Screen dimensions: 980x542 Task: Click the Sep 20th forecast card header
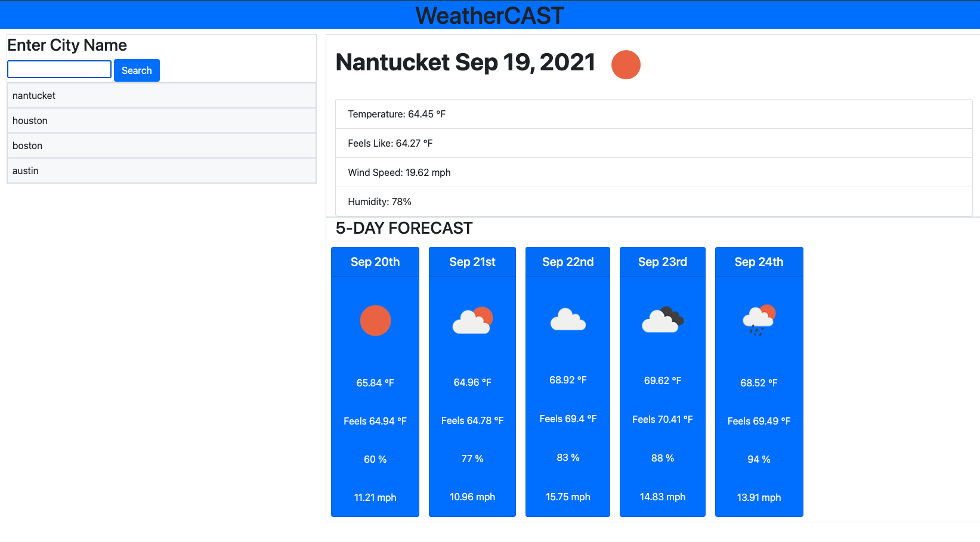tap(375, 262)
